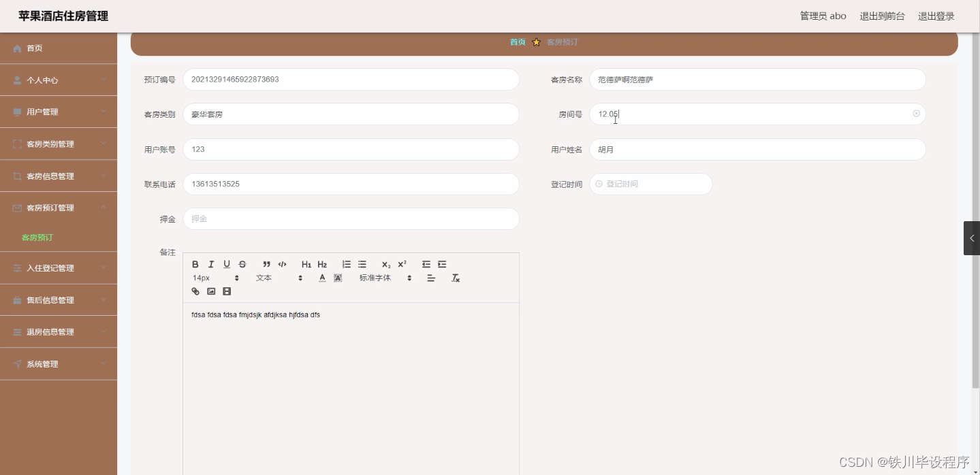This screenshot has height=475, width=980.
Task: Click 管理员 abo in the header
Action: pos(823,16)
